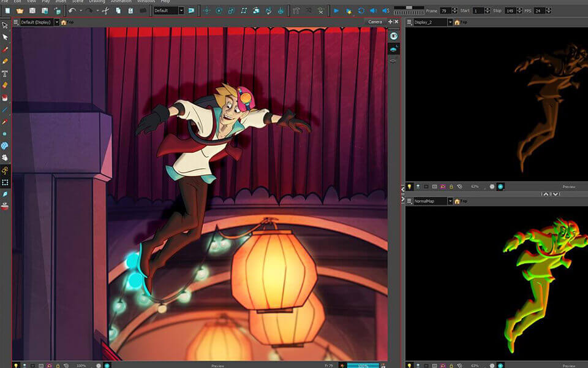Viewport: 588px width, 368px height.
Task: Select the Line tool in left toolbar
Action: click(x=5, y=110)
